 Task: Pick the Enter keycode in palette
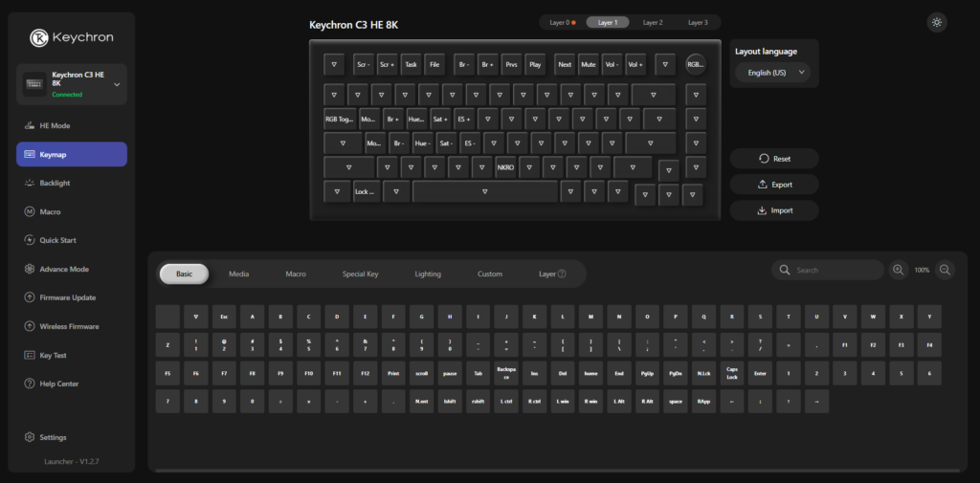click(760, 373)
